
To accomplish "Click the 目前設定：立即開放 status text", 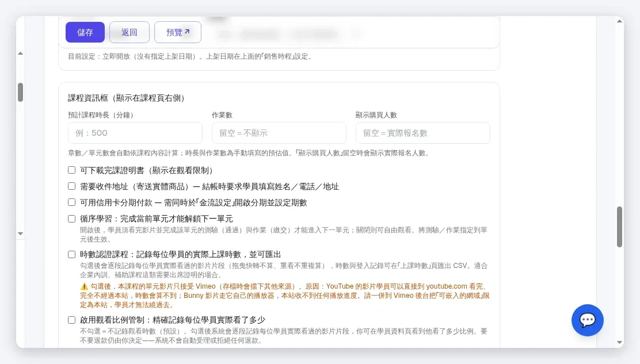I will pos(191,56).
